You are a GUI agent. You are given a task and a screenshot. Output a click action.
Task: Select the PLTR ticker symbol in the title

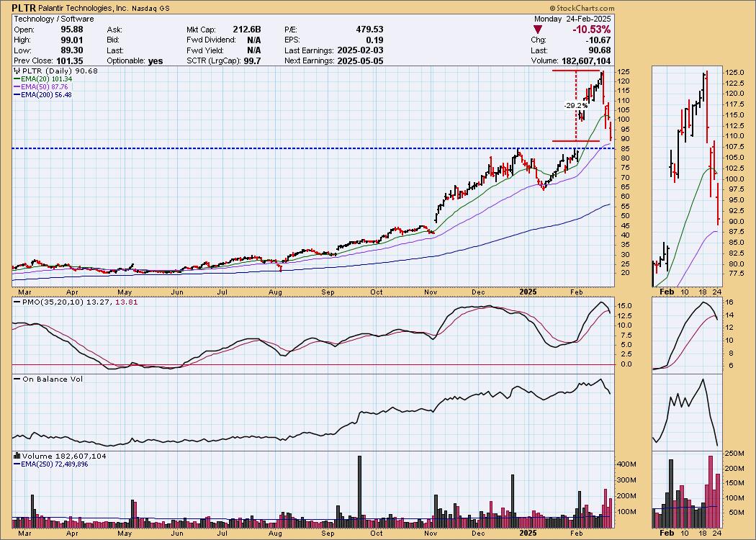(x=22, y=8)
